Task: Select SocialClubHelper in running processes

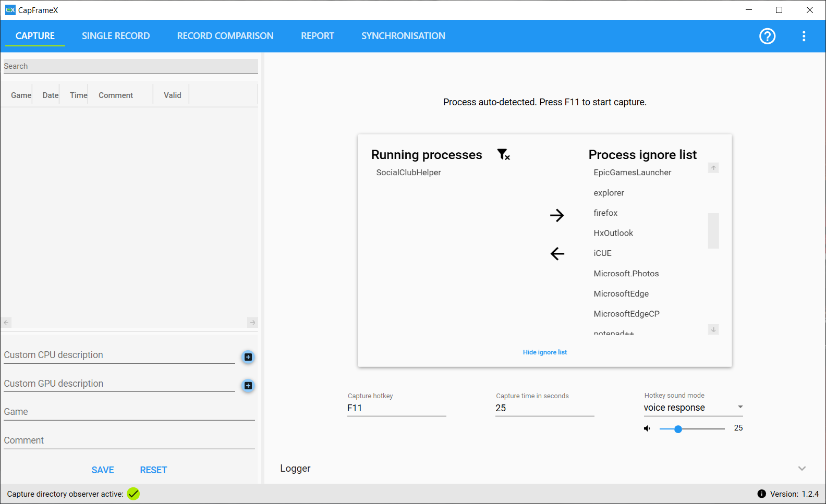Action: tap(409, 173)
